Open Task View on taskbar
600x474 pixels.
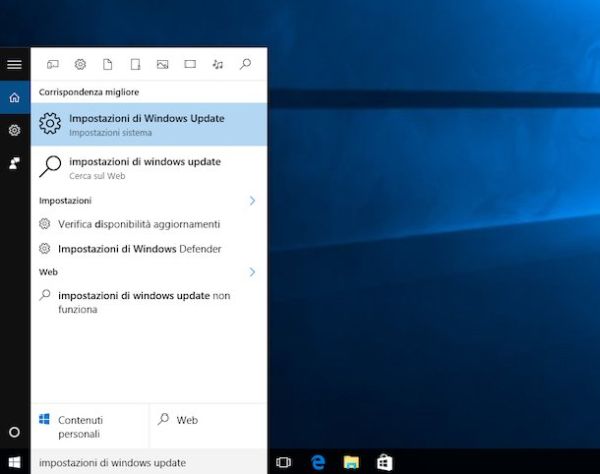[284, 462]
